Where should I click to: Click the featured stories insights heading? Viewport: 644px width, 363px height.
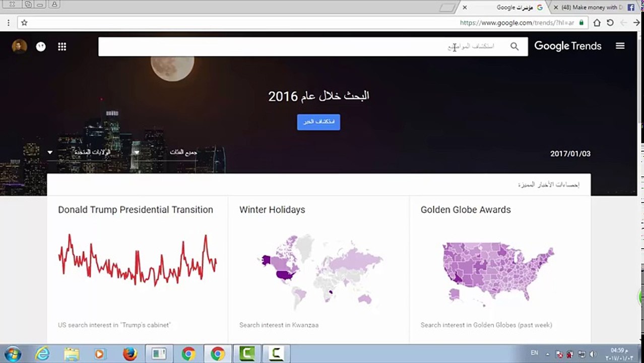[x=549, y=185]
